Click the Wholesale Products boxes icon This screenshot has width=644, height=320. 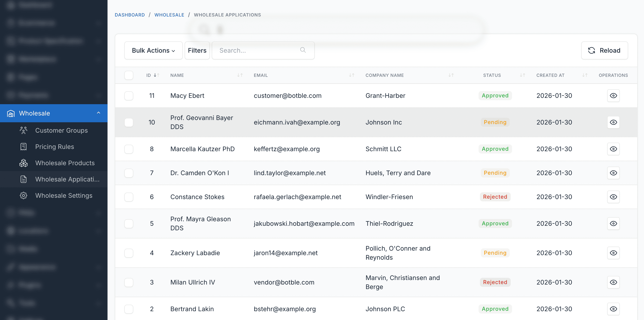click(x=24, y=163)
